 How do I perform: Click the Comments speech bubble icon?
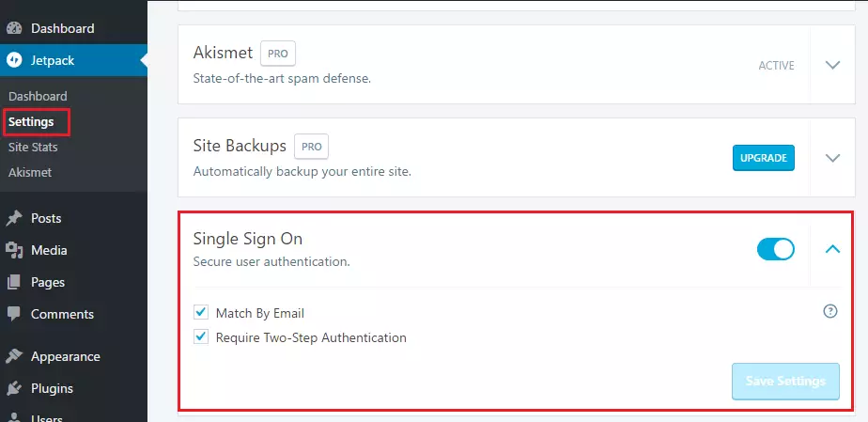[14, 314]
